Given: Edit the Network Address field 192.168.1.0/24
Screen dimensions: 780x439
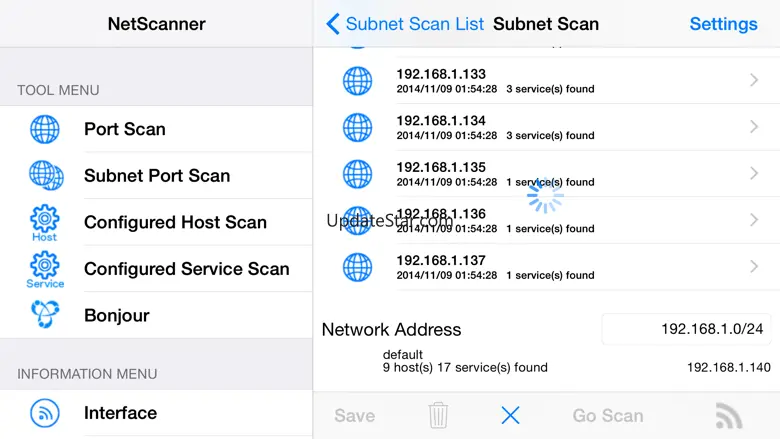Looking at the screenshot, I should tap(686, 329).
